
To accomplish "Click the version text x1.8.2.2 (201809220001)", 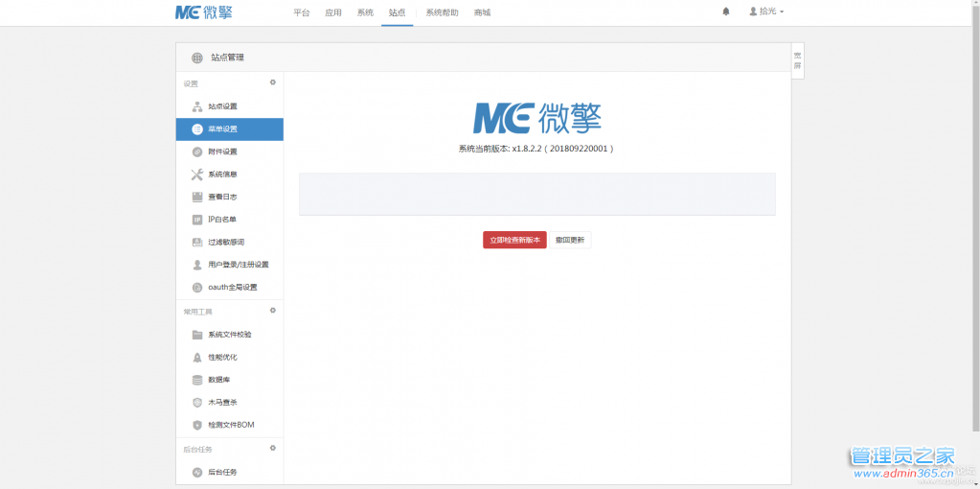I will coord(562,149).
